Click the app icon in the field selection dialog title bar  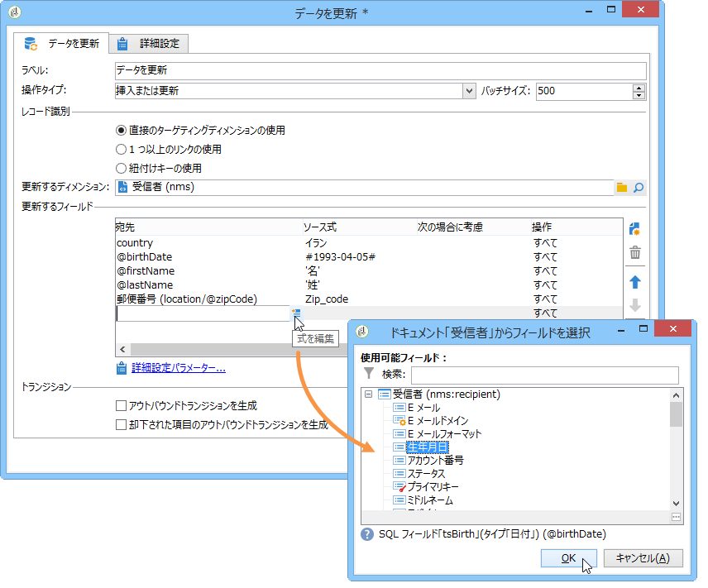tap(362, 332)
